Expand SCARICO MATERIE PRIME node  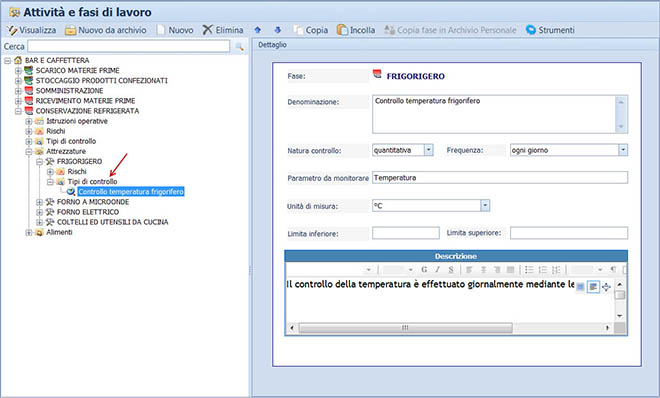[18, 71]
